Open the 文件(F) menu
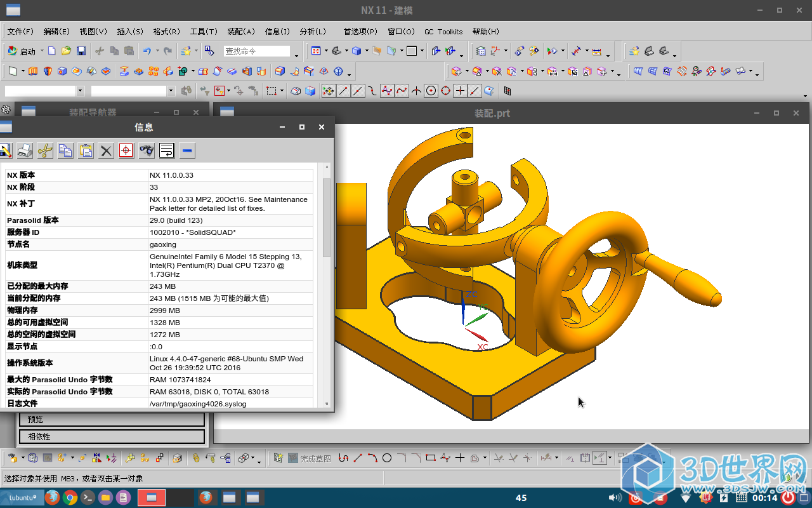Screen dimensions: 812x508 20,31
